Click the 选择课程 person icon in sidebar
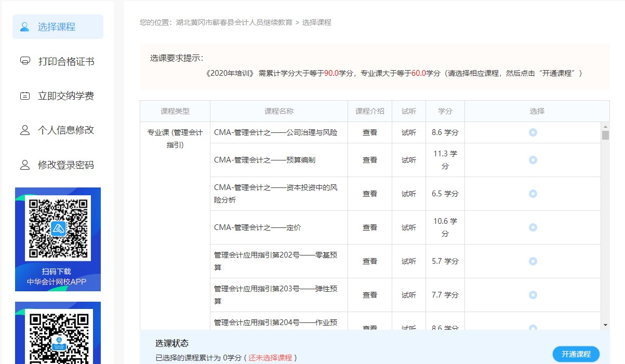625x364 pixels. (24, 27)
